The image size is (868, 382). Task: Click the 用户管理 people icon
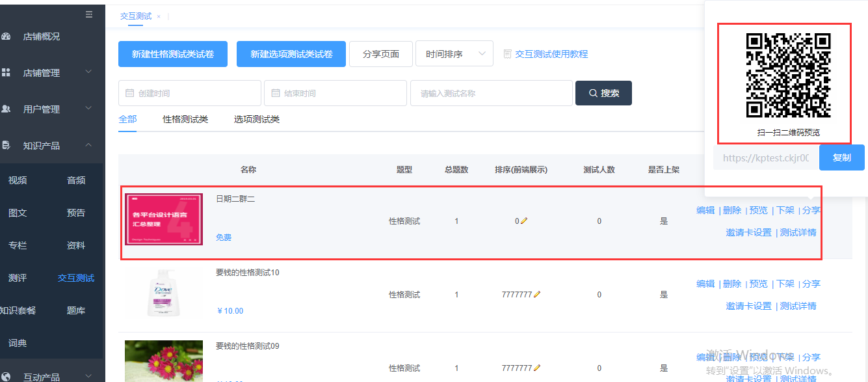pyautogui.click(x=6, y=109)
